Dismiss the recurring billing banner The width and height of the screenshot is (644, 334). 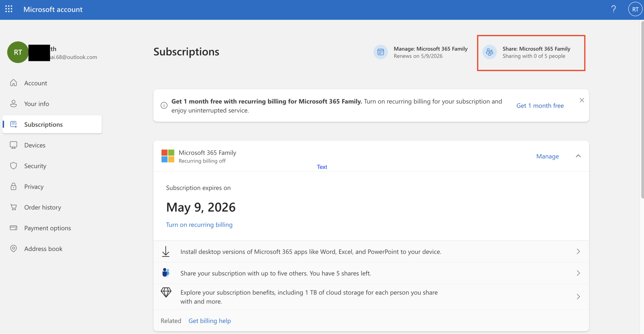(x=582, y=100)
